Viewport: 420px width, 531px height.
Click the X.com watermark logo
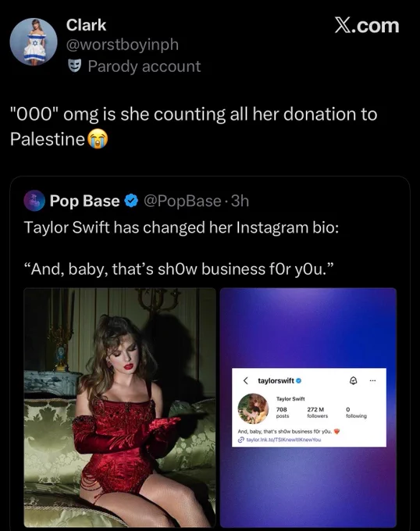pos(367,26)
